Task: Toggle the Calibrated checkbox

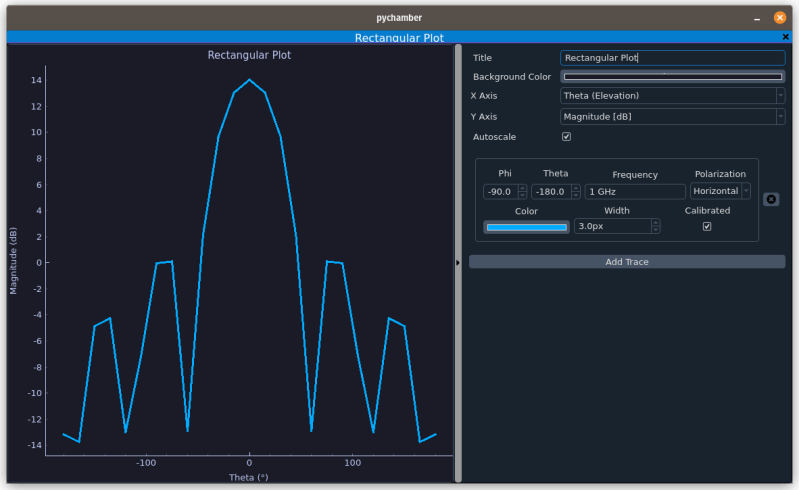Action: point(707,226)
